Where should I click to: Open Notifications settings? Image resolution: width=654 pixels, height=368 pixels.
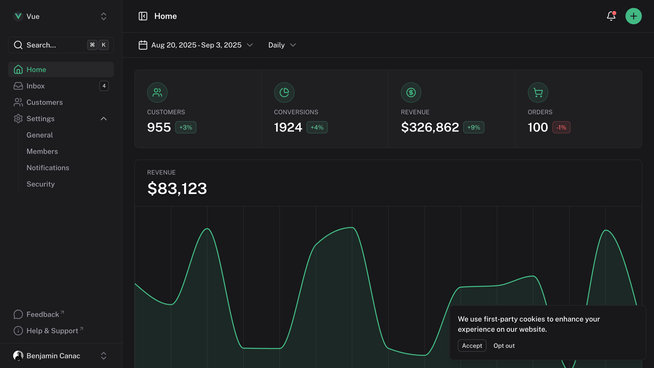[48, 168]
